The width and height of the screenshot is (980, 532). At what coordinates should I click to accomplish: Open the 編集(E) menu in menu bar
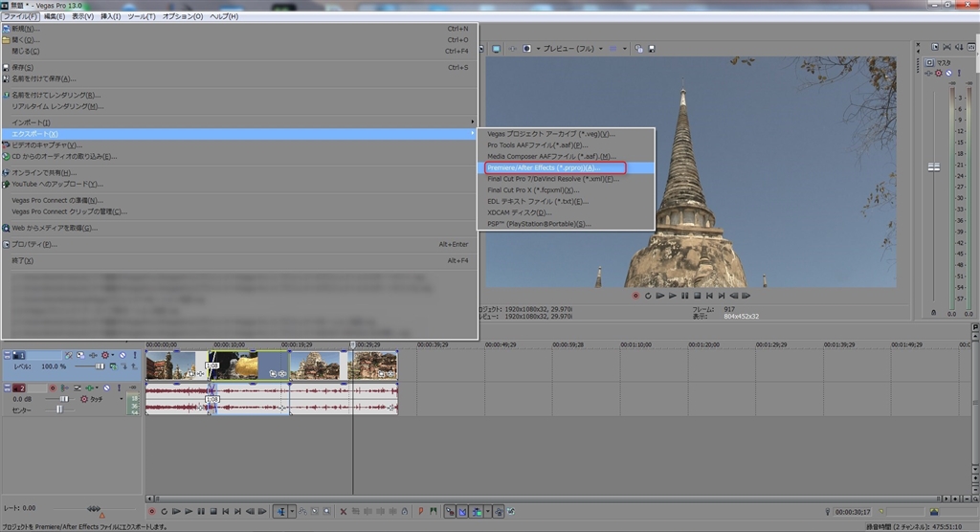pyautogui.click(x=55, y=16)
